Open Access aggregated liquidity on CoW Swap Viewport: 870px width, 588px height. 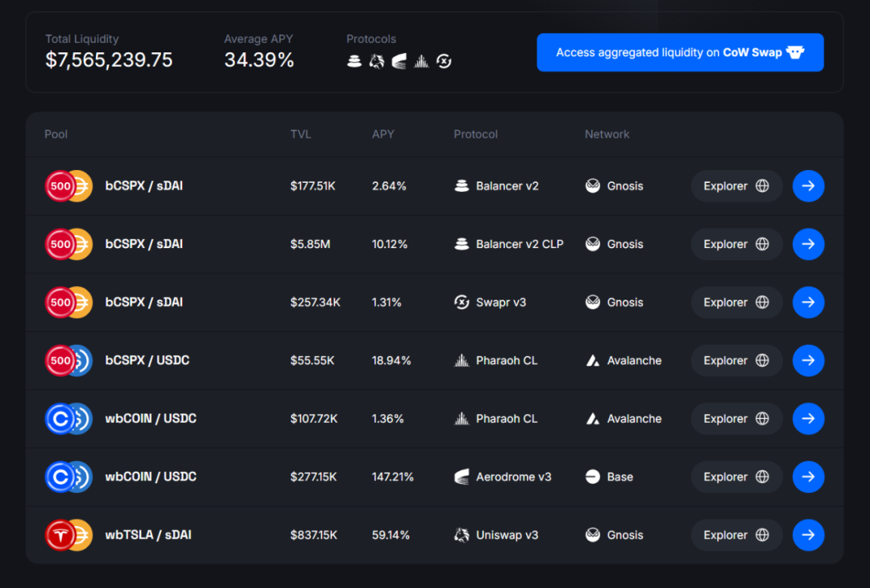680,52
